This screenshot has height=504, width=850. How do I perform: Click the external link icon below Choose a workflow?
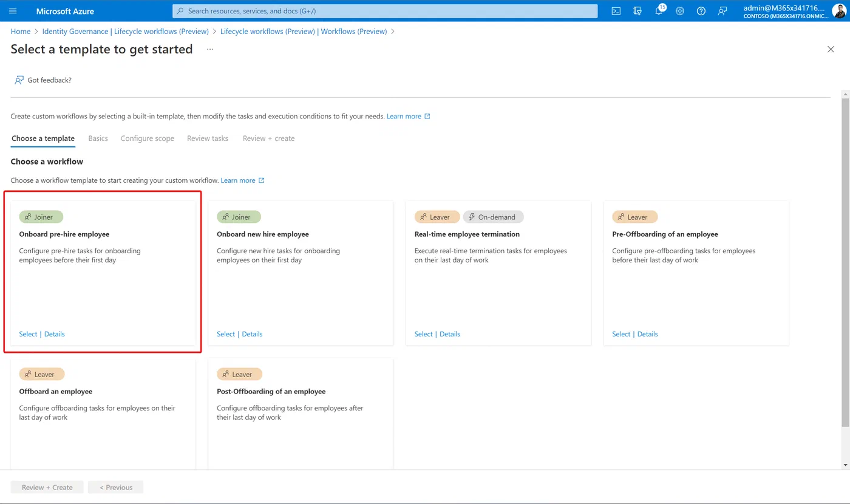[262, 180]
